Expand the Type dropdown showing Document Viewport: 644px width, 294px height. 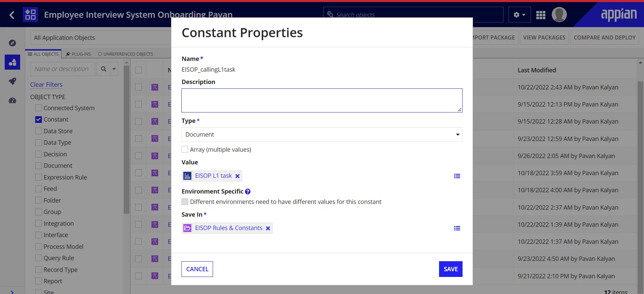322,135
